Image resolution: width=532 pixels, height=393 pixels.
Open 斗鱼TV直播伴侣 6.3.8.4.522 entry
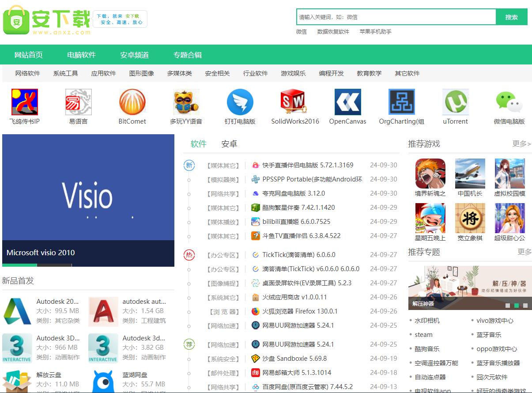(x=302, y=236)
